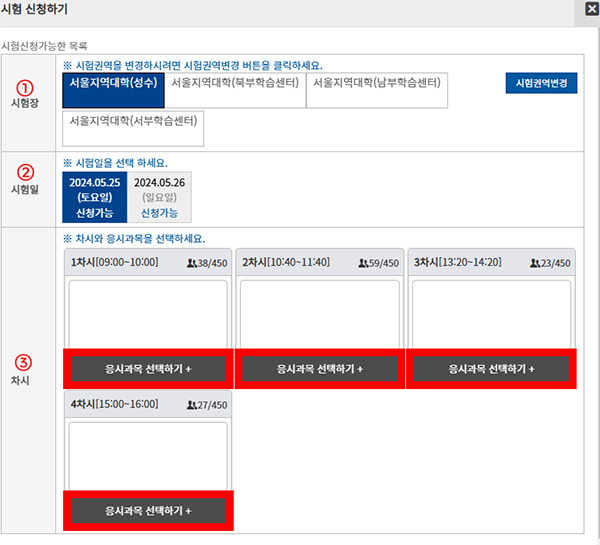The width and height of the screenshot is (600, 545).
Task: Select 서울지역대학(남부학습센터) test center
Action: tap(377, 90)
